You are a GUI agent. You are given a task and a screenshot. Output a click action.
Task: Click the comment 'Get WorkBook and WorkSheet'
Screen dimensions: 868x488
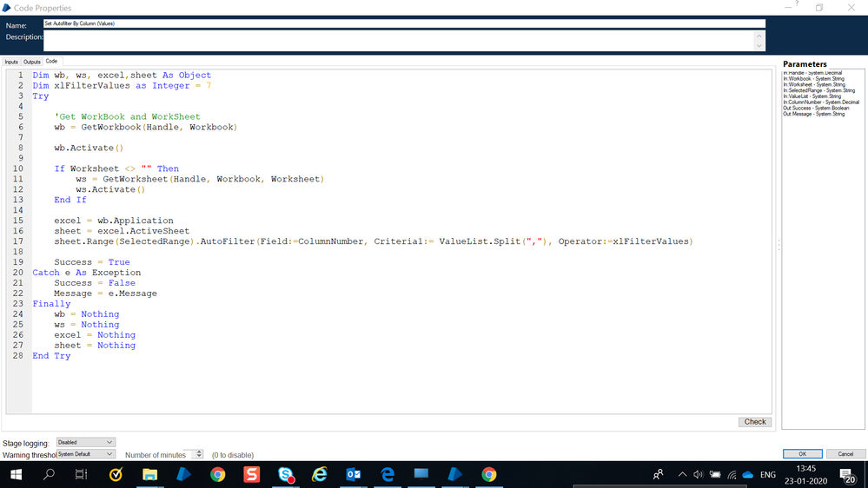(x=128, y=116)
